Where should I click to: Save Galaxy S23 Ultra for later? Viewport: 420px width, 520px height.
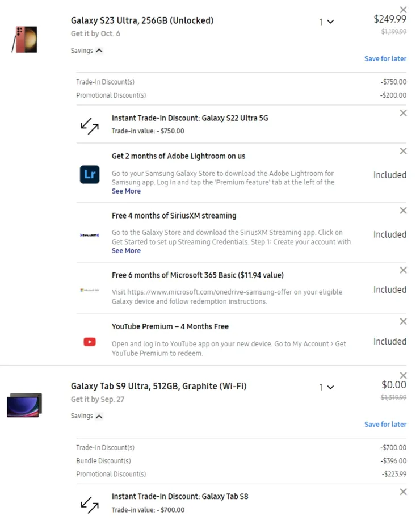(385, 58)
